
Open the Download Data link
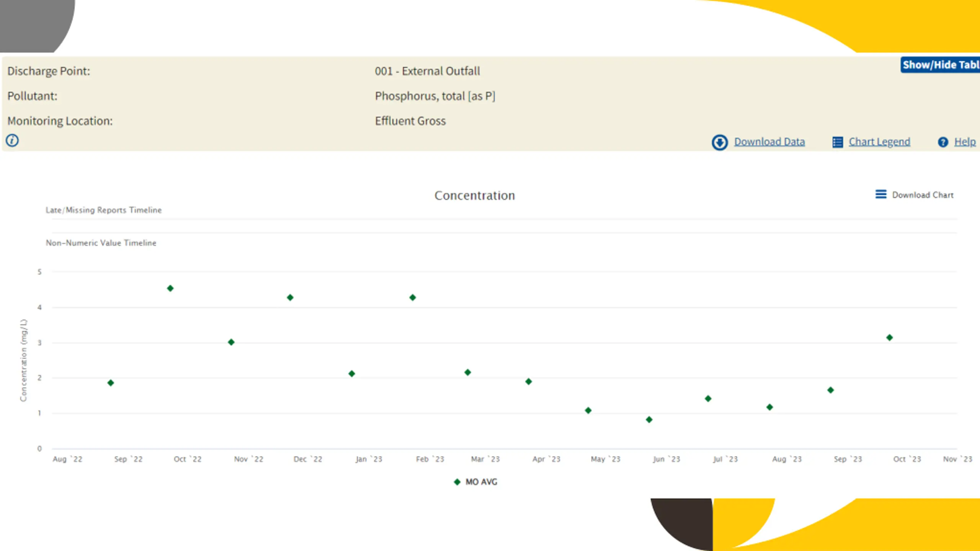click(769, 142)
